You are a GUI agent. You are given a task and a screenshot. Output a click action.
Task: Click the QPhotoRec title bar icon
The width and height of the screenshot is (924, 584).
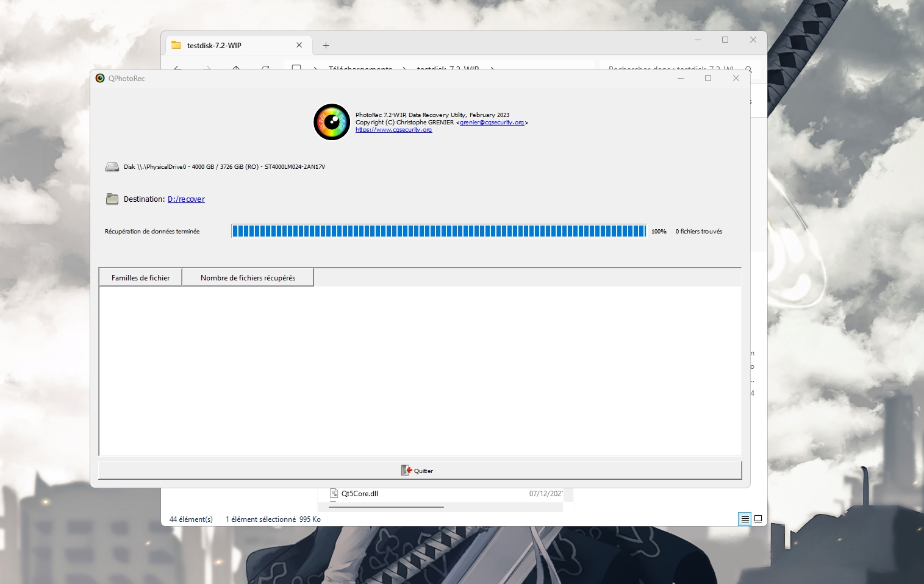click(x=100, y=78)
